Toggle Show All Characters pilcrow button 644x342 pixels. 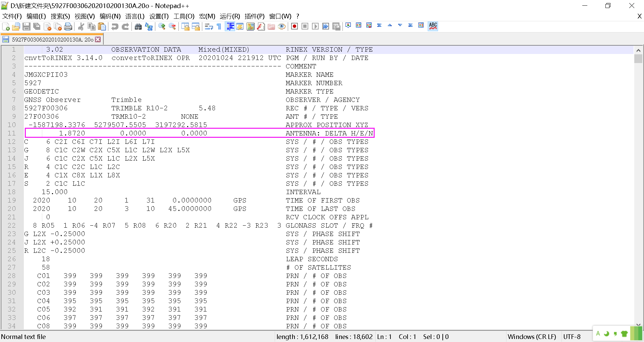(219, 26)
